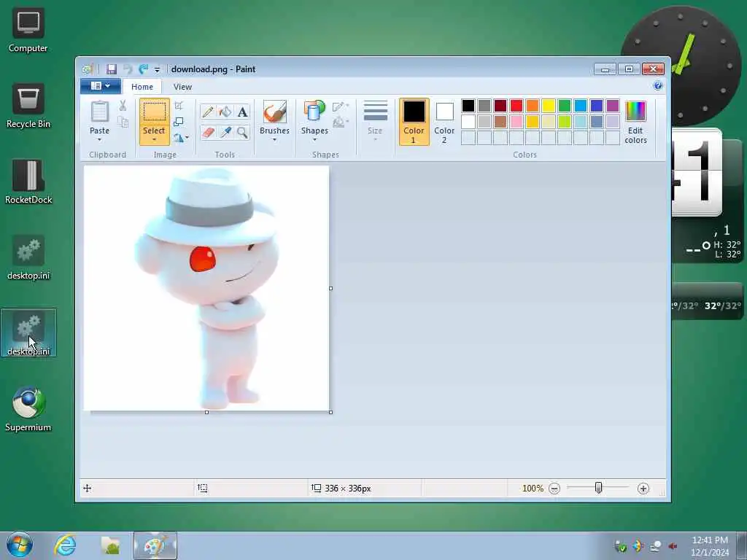Screen dimensions: 747x560
Task: Click the Paint taskbar button
Action: coord(155,545)
